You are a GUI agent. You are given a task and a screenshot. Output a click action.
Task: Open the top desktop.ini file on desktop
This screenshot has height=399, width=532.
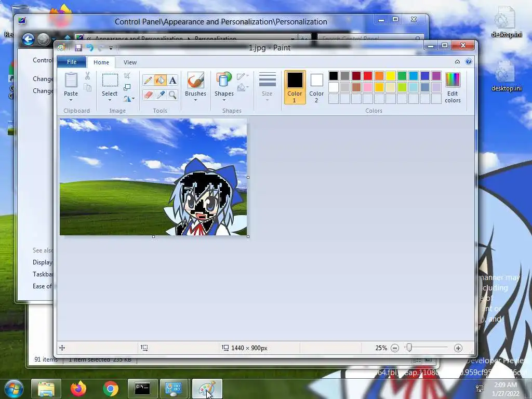pos(506,21)
